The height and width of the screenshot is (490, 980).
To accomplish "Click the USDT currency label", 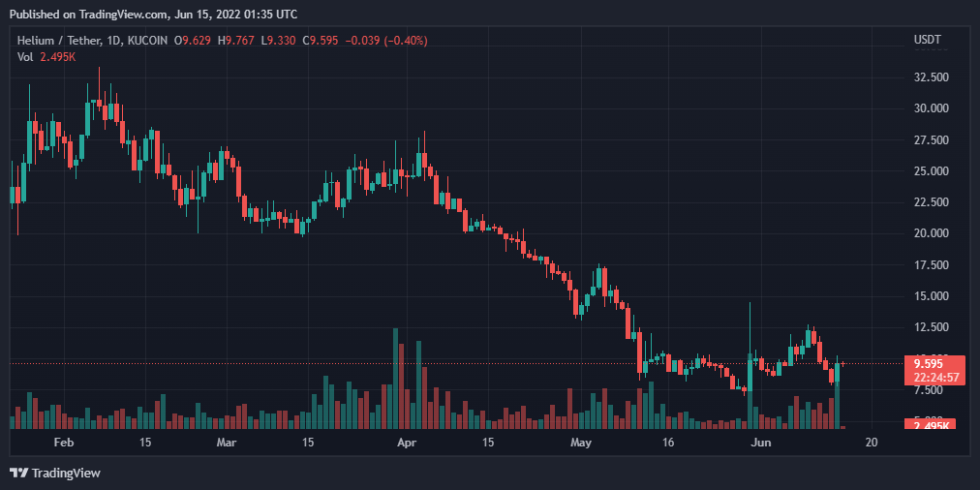I will coord(928,40).
